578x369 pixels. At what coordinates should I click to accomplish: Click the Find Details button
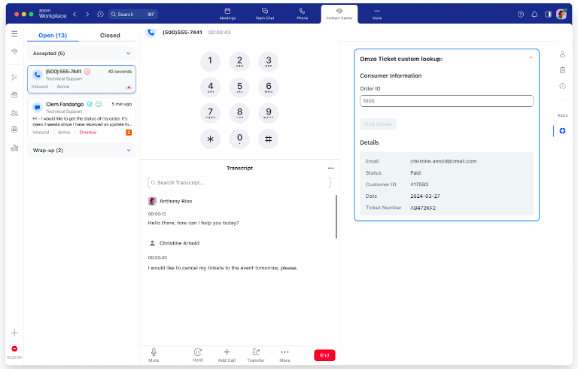[x=378, y=124]
